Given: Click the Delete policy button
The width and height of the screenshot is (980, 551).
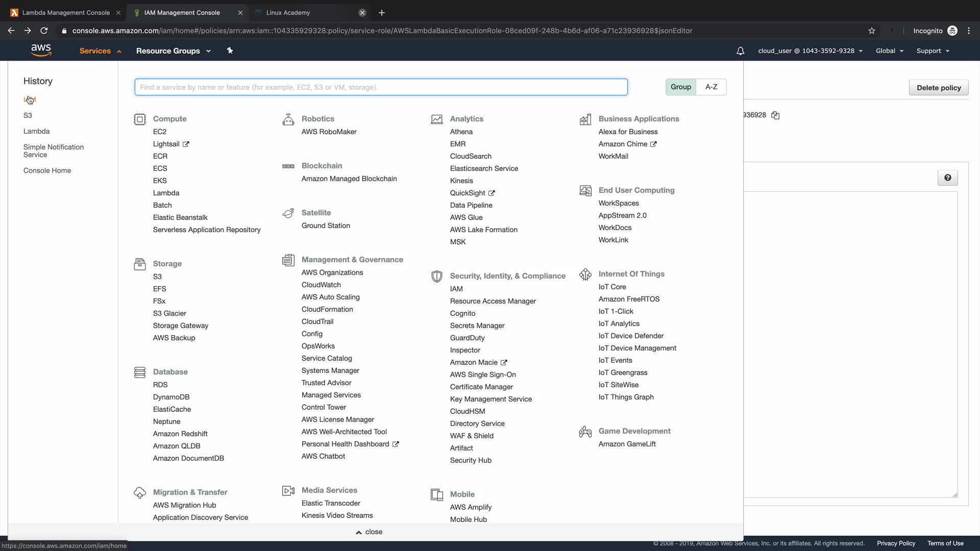Looking at the screenshot, I should tap(938, 88).
